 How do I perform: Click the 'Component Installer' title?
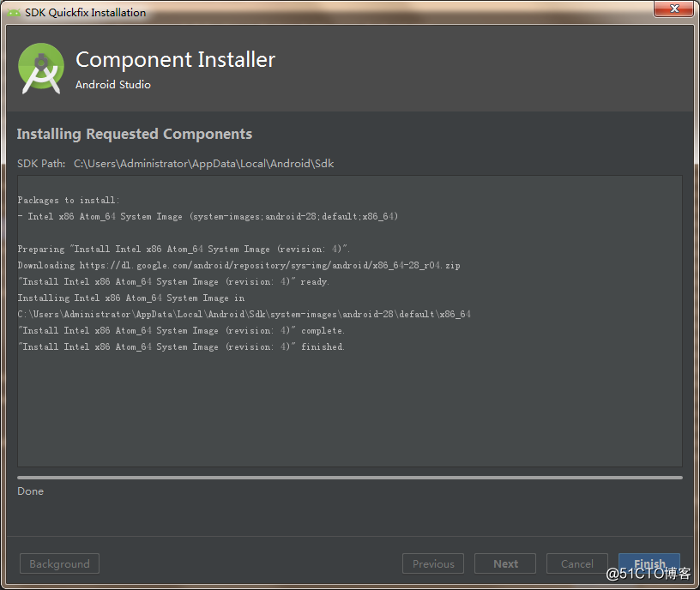point(176,60)
